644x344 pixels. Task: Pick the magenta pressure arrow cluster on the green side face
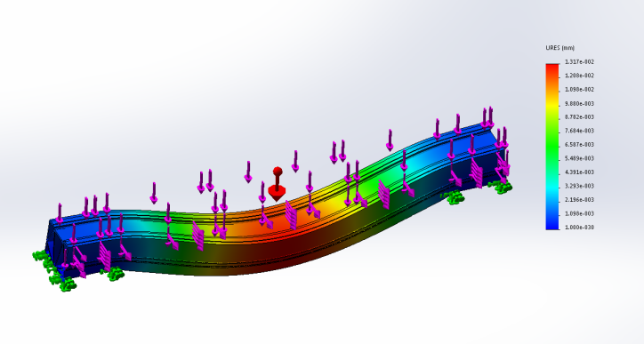tap(383, 194)
